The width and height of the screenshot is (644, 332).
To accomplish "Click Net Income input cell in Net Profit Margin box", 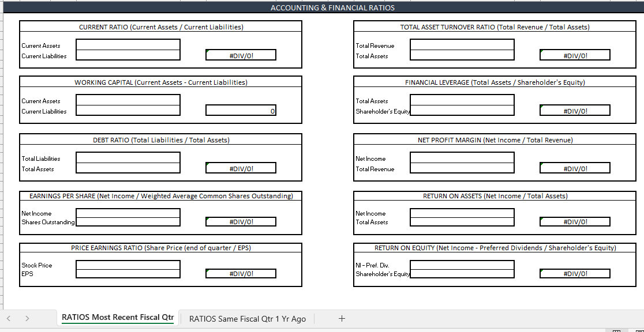I will [x=462, y=157].
